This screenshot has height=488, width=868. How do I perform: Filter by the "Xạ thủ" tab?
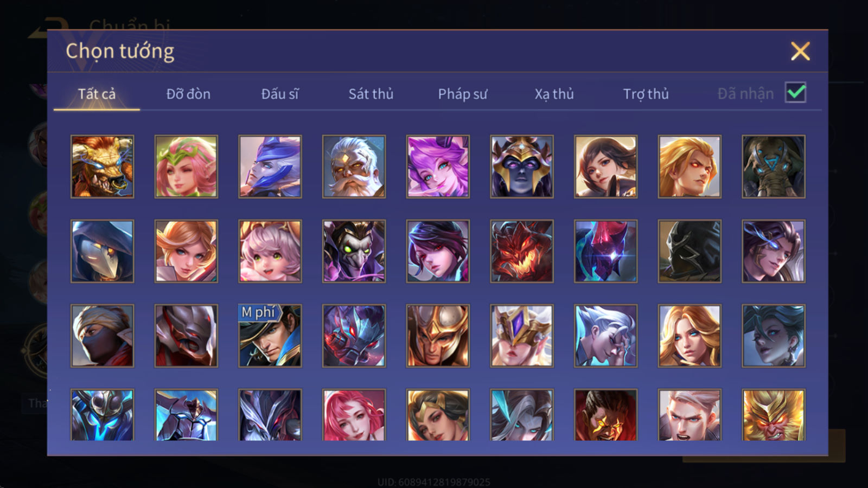pos(554,94)
